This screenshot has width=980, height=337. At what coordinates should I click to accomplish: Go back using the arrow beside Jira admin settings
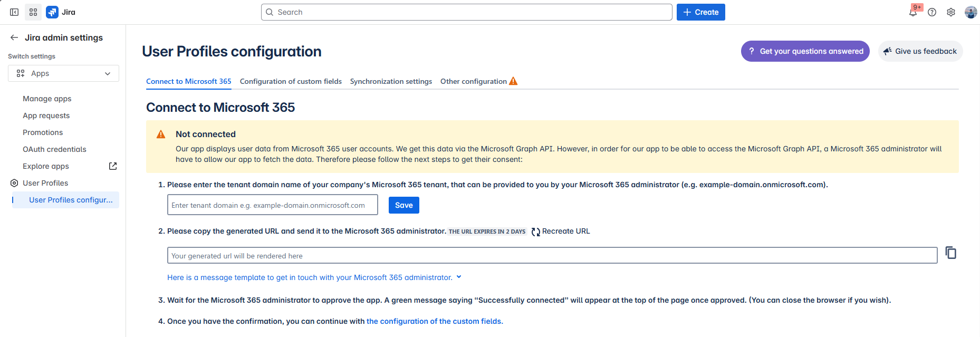pyautogui.click(x=14, y=37)
